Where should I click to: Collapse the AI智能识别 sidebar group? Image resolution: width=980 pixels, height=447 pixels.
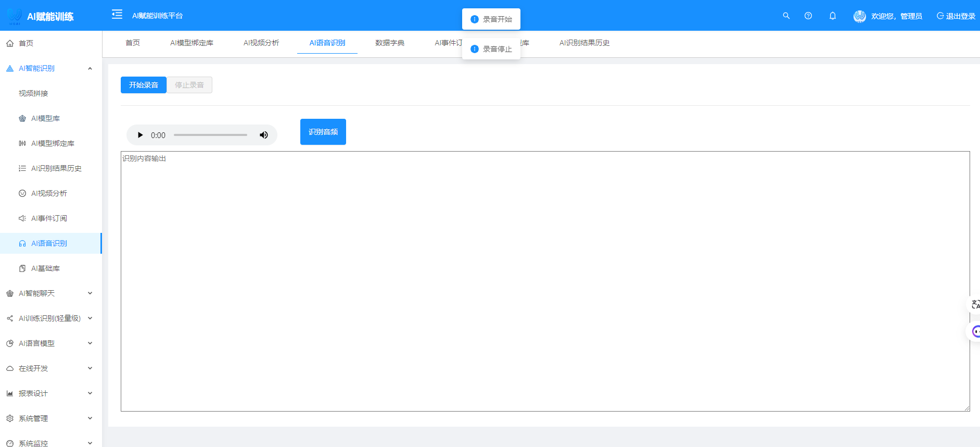click(x=90, y=68)
